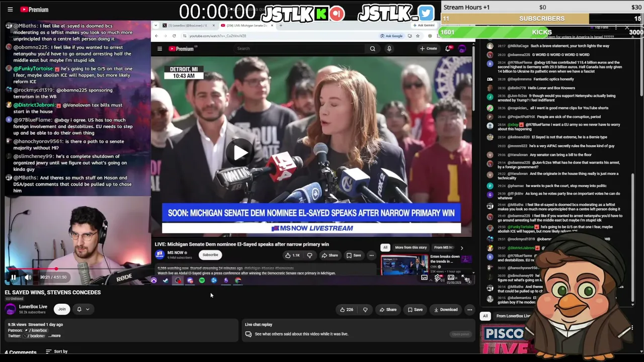Mute the stream with the volume icon
This screenshot has width=644, height=362.
[x=28, y=277]
